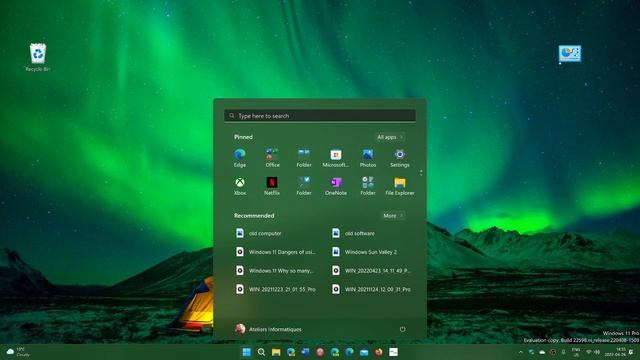Open 'Windows Sun Valley 2' document
The image size is (640, 360).
coord(364,252)
